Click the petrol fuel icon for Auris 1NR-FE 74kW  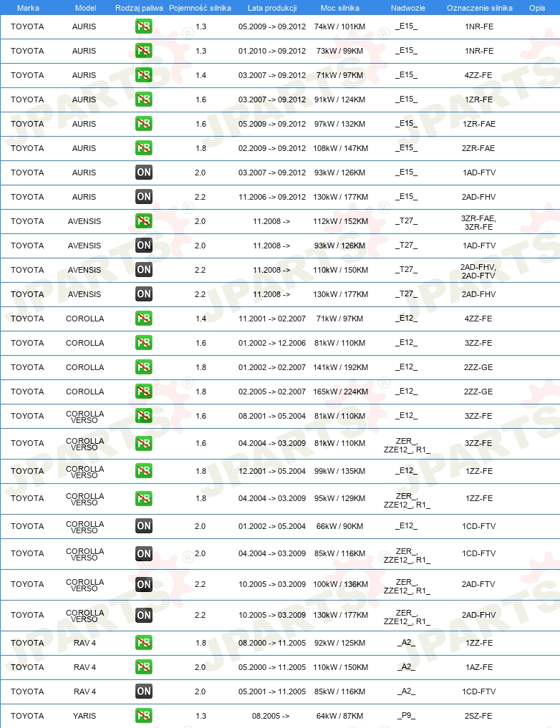pos(144,26)
